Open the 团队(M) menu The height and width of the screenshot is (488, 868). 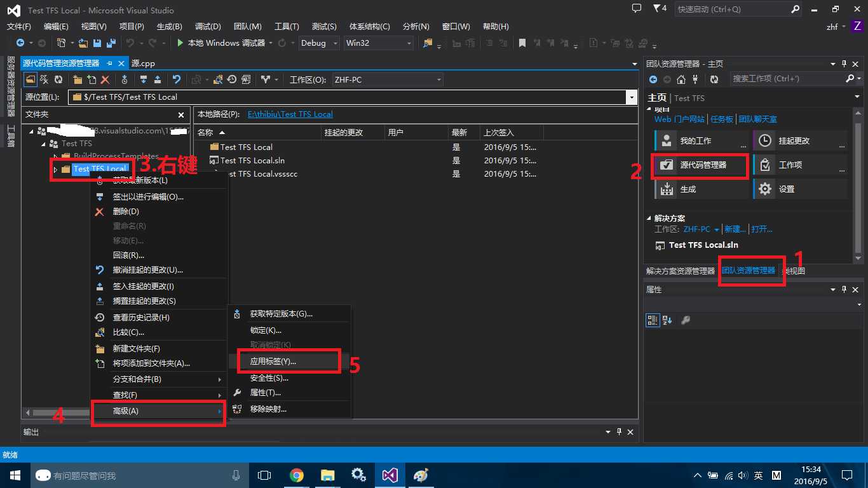click(x=248, y=27)
